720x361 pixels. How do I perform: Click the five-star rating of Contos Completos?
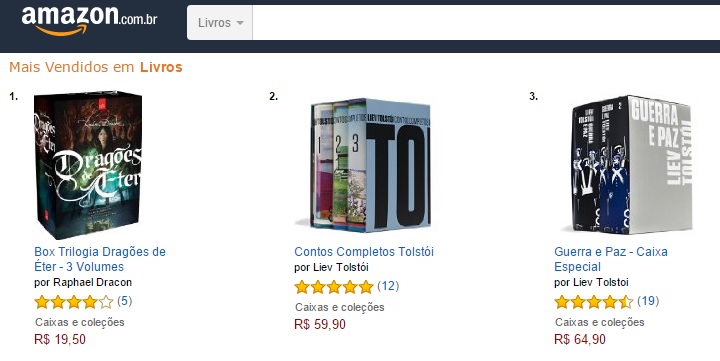point(334,287)
